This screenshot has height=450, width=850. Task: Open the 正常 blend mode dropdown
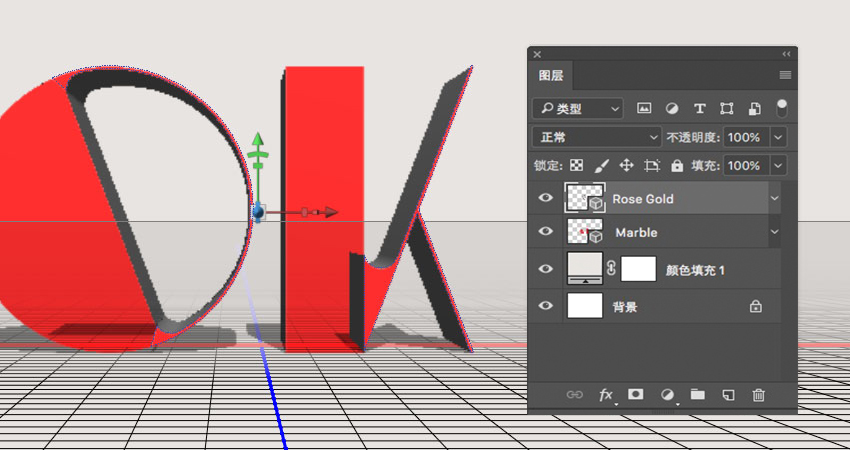click(597, 137)
